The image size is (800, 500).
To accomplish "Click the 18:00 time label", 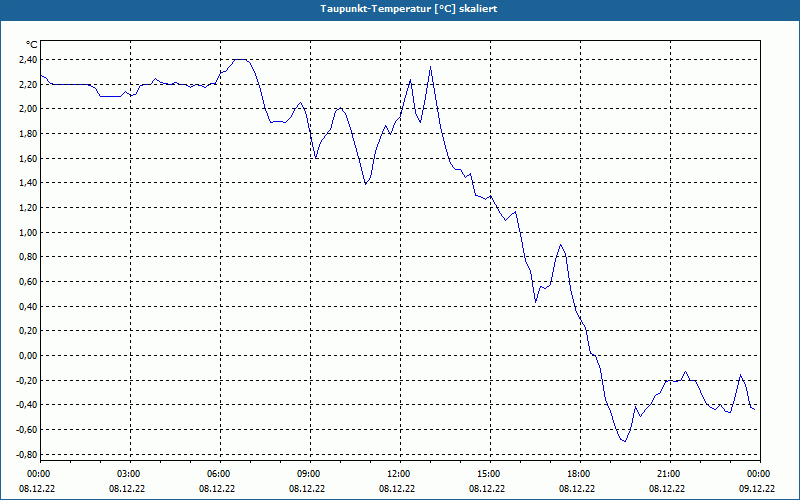I will click(581, 474).
